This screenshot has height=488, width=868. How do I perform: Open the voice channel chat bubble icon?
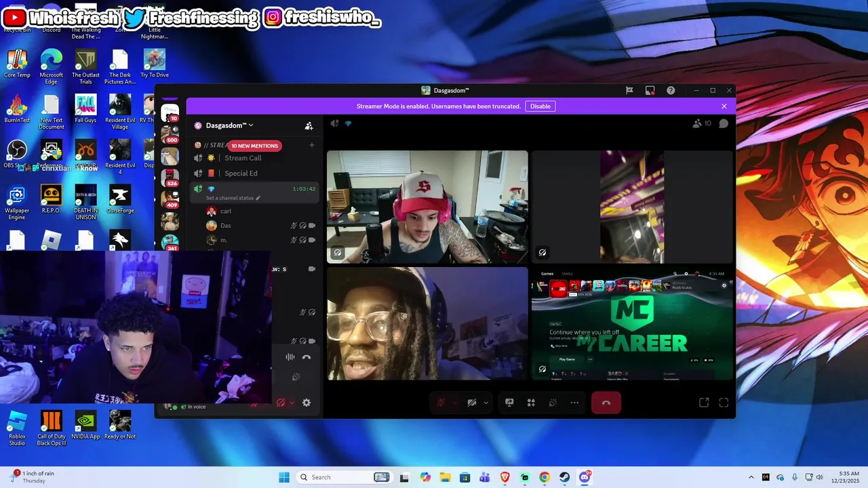point(724,123)
